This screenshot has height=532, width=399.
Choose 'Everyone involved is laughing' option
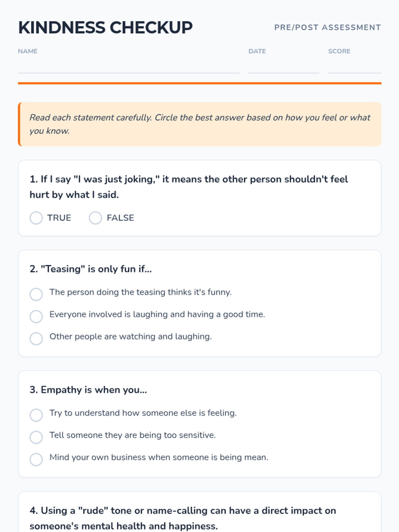(x=36, y=317)
